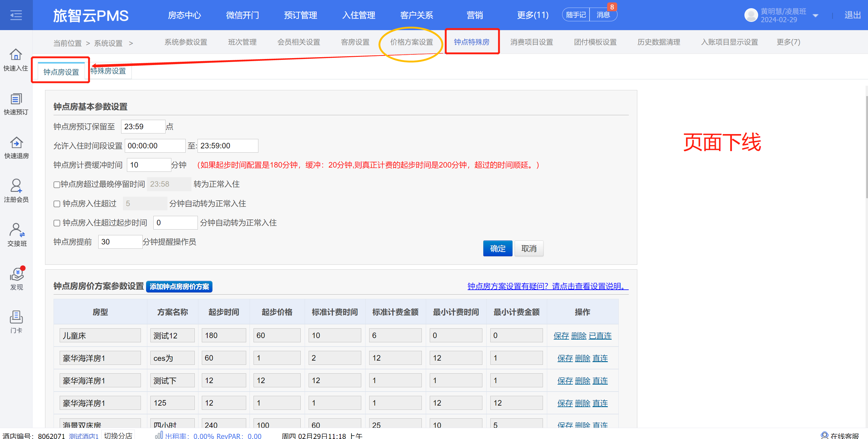This screenshot has height=439, width=868.
Task: Click 确定 to confirm settings
Action: 498,249
